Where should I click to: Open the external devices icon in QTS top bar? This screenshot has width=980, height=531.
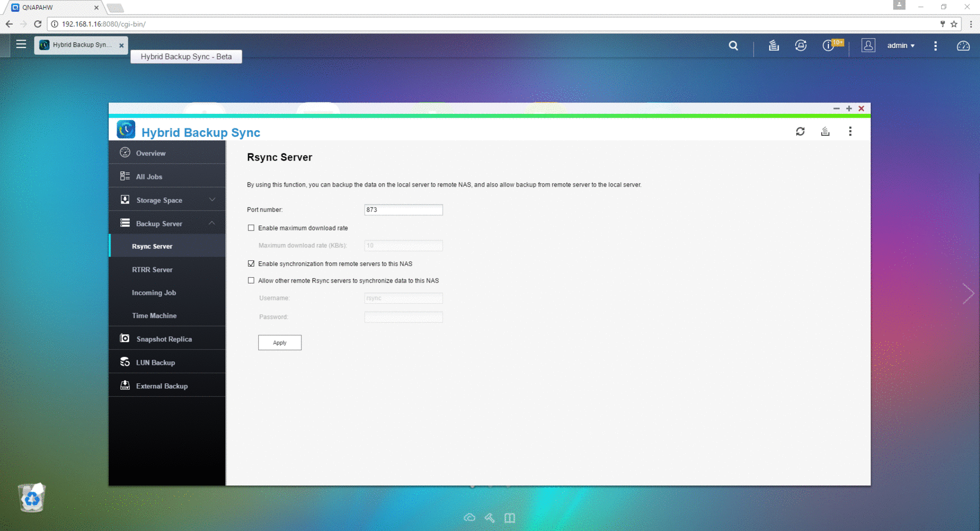click(801, 46)
